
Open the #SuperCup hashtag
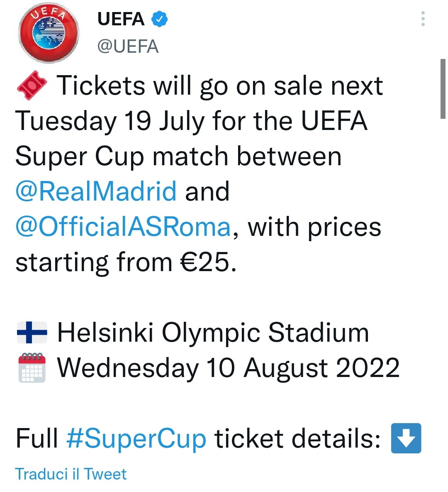tap(136, 439)
